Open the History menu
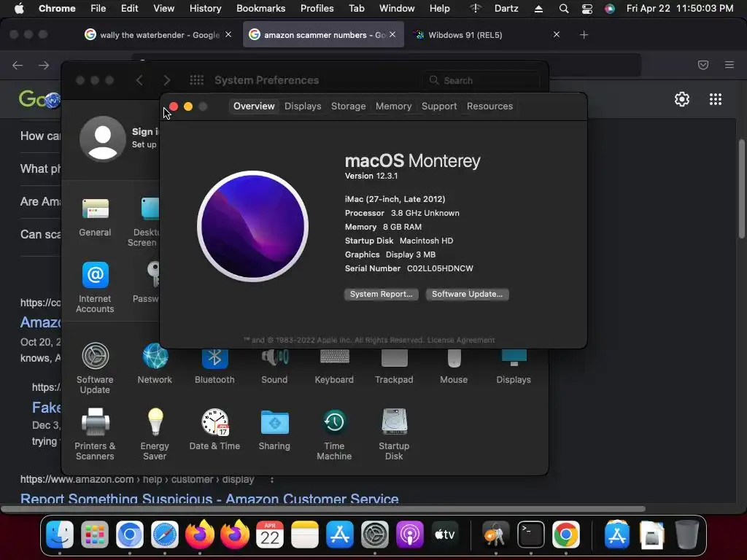 point(205,9)
